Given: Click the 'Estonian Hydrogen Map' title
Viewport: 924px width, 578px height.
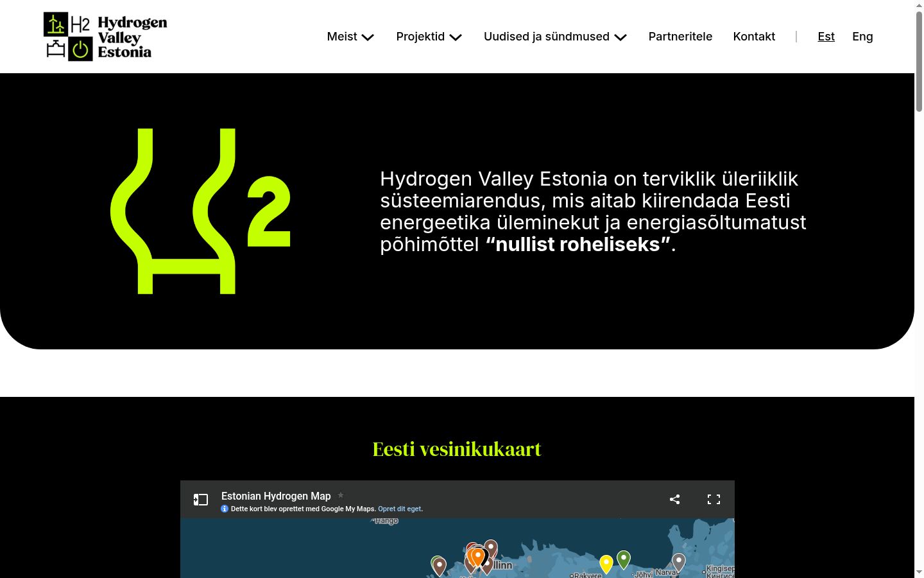Looking at the screenshot, I should [x=276, y=496].
